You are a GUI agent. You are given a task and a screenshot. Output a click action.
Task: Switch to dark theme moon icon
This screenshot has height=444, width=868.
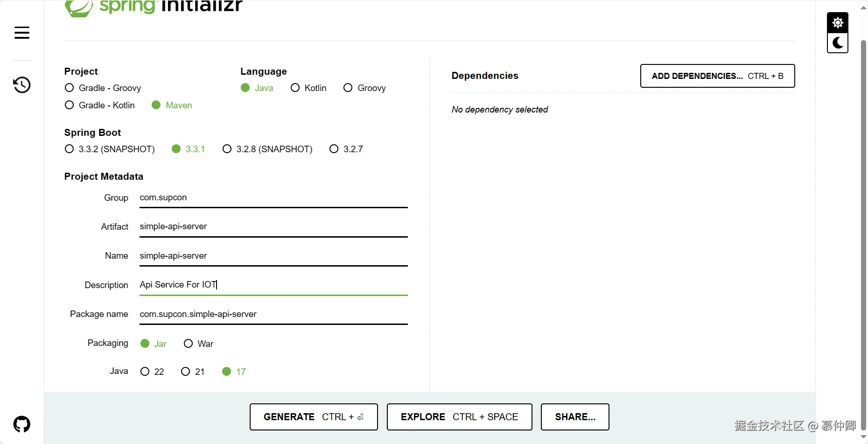pyautogui.click(x=838, y=43)
